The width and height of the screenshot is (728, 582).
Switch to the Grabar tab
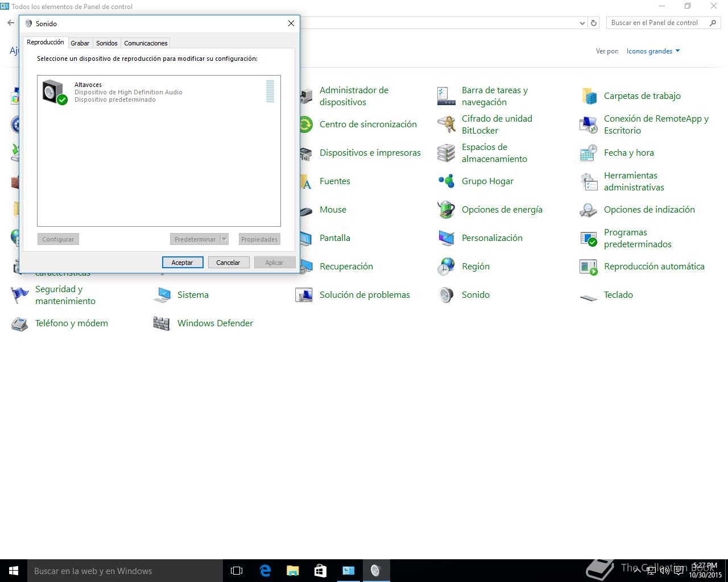tap(80, 43)
